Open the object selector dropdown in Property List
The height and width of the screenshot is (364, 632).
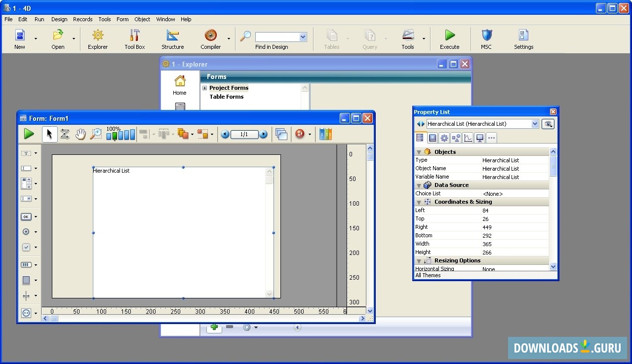tap(535, 124)
